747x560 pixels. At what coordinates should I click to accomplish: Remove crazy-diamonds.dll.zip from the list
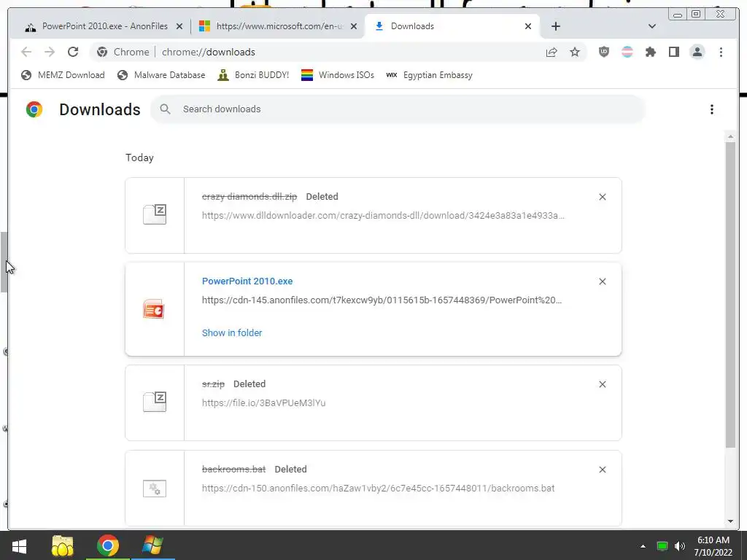click(x=602, y=197)
